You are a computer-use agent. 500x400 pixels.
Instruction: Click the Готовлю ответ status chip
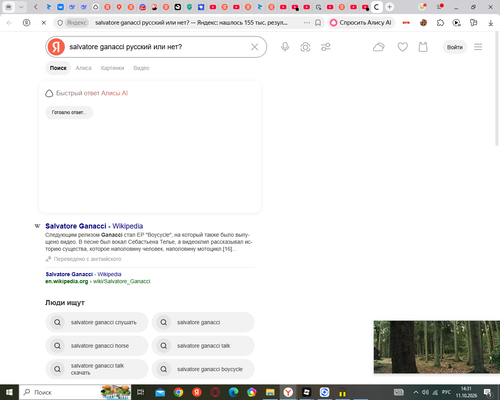(x=69, y=112)
